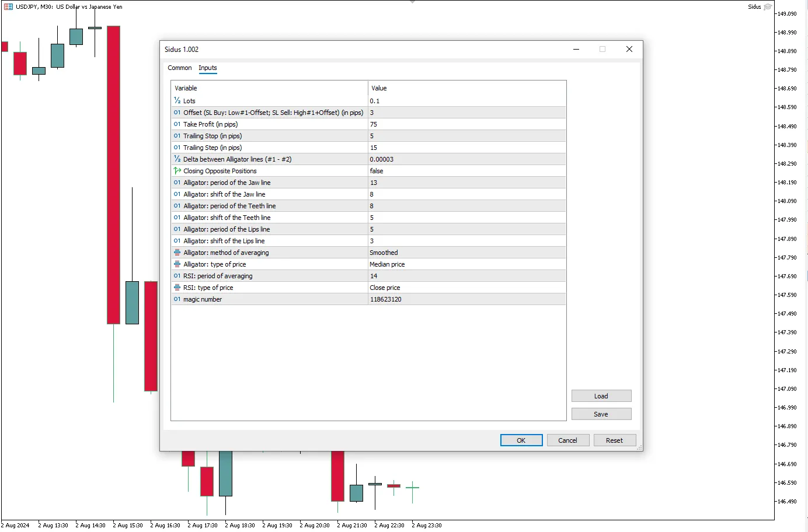Click the chart icon beside USDJPY title

click(8, 7)
